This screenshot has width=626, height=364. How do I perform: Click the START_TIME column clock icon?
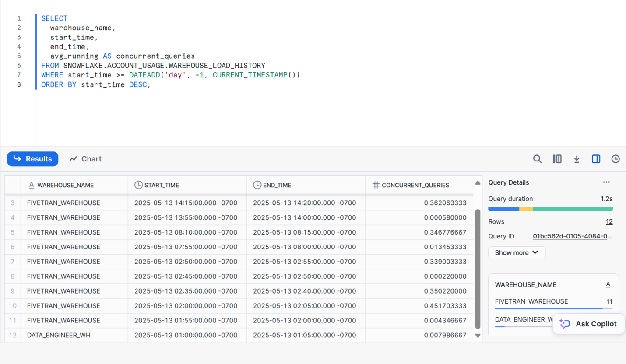(138, 185)
